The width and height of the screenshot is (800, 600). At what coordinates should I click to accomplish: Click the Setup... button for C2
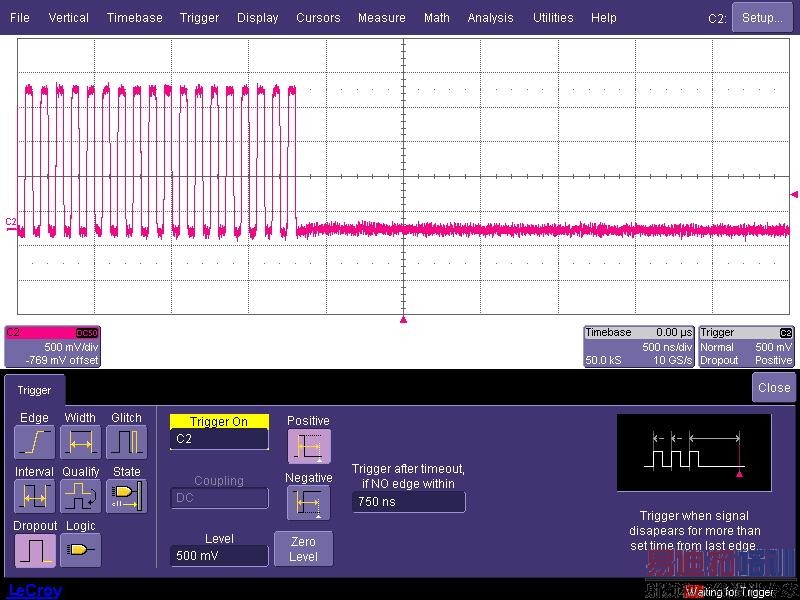[762, 18]
